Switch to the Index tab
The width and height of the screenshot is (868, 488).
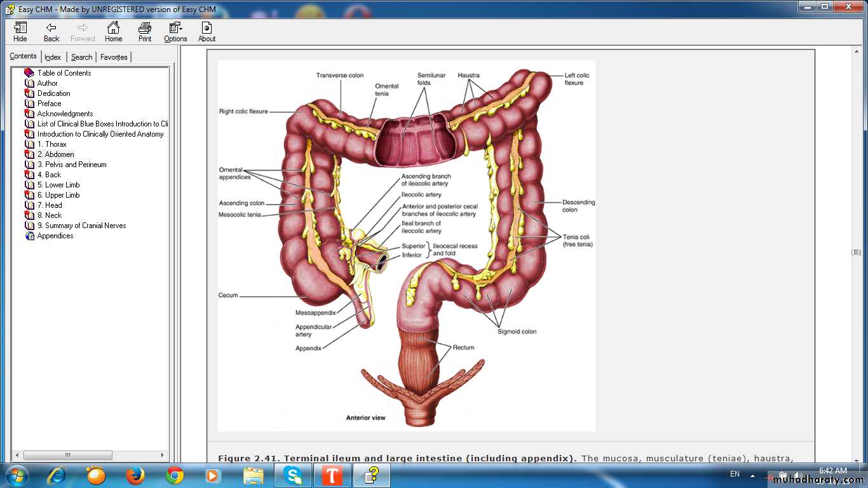click(x=53, y=57)
